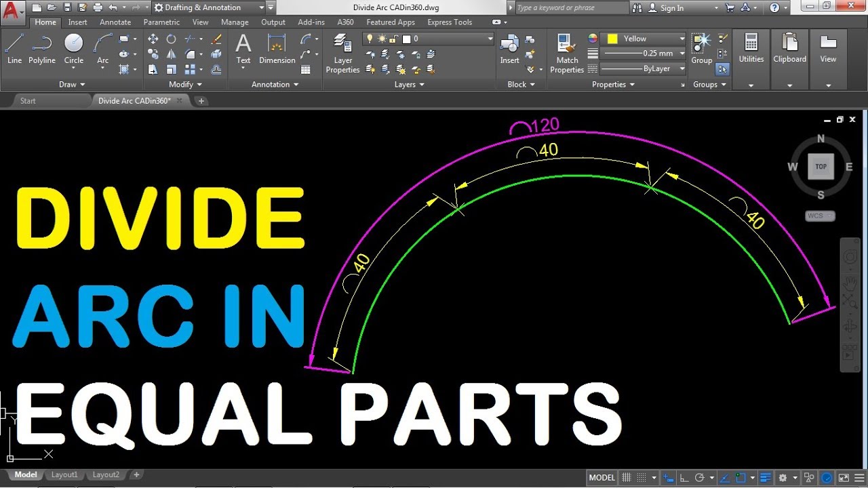Open the Yellow object color dropdown
Viewport: 868px width, 488px height.
pyautogui.click(x=644, y=39)
